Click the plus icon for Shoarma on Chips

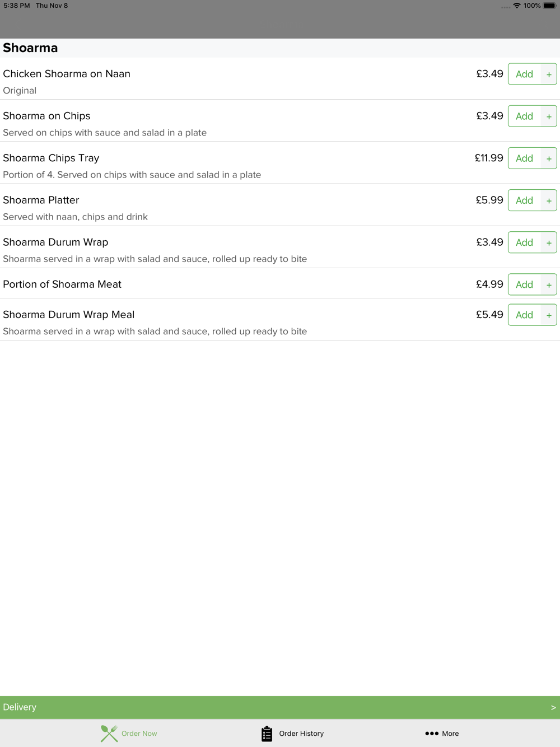[549, 116]
